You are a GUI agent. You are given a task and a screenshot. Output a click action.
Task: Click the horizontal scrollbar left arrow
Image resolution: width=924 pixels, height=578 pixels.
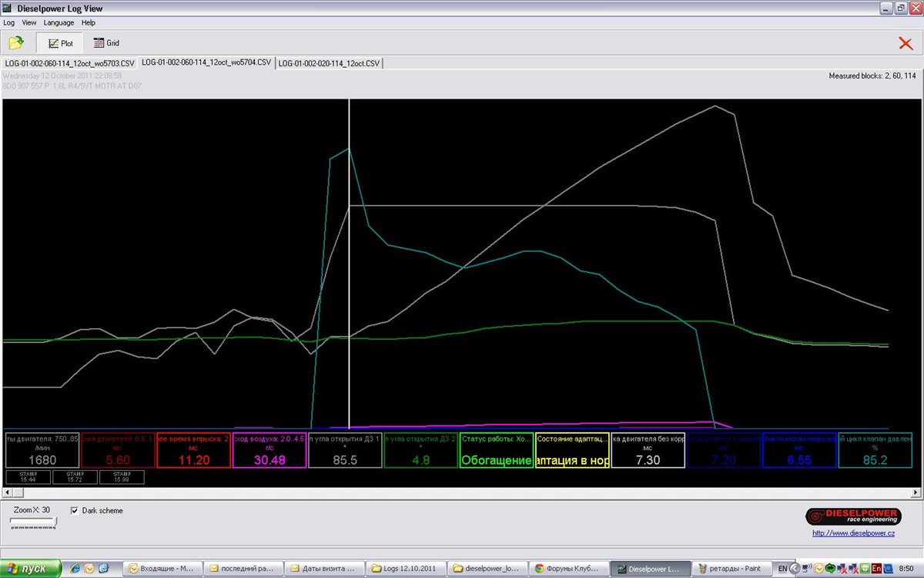click(8, 492)
